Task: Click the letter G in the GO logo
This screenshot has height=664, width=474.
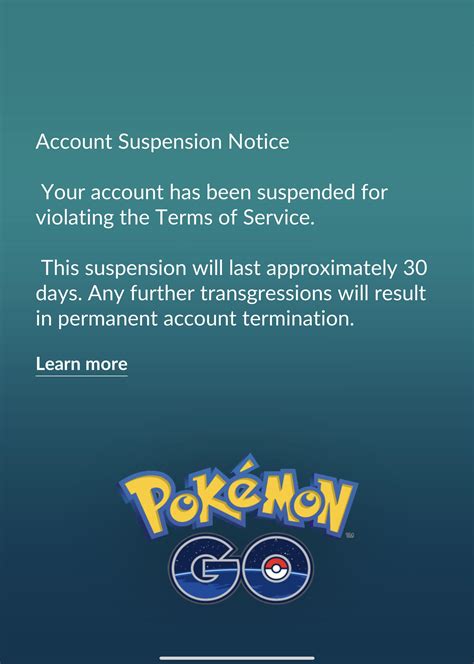Action: 205,568
